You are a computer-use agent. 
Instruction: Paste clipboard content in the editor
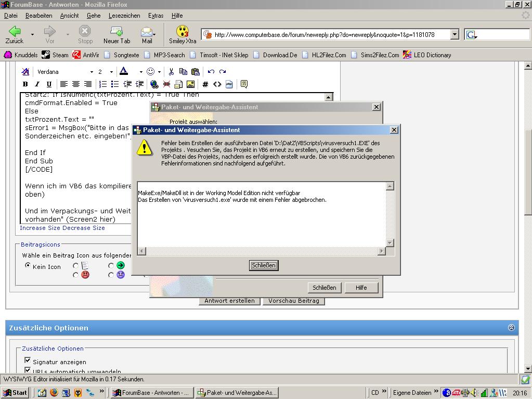point(196,72)
